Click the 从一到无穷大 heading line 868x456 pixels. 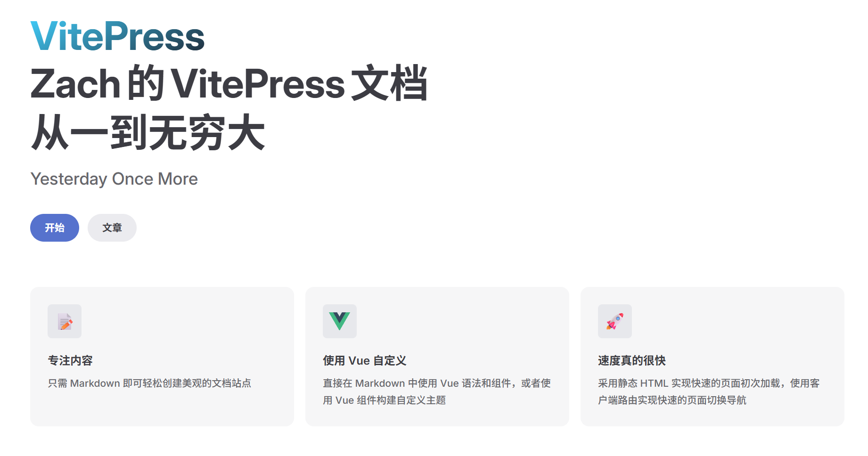point(148,132)
